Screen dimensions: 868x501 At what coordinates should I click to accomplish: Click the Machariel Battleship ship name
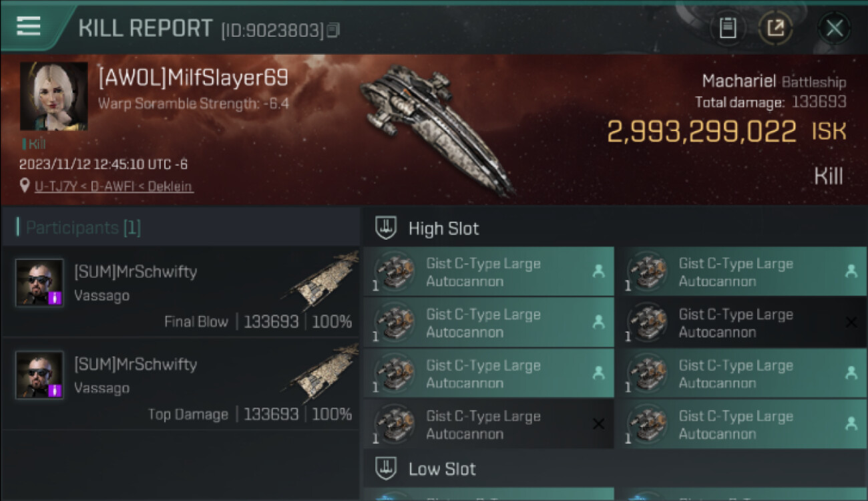[x=773, y=81]
